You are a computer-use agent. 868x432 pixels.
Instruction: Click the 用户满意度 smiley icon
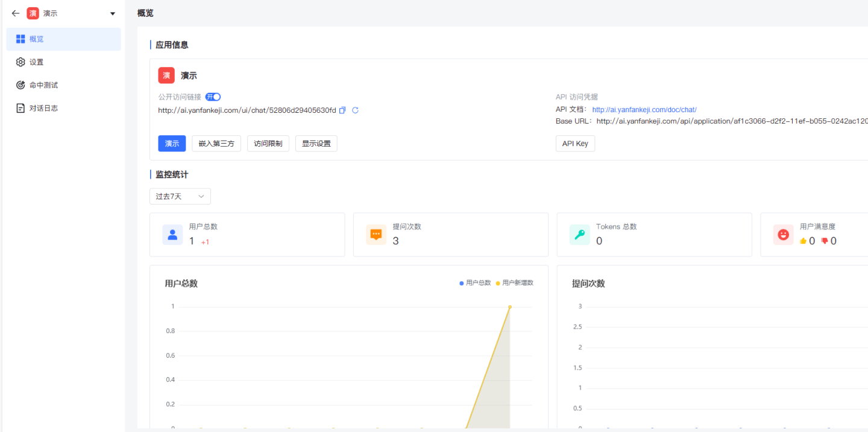[784, 235]
